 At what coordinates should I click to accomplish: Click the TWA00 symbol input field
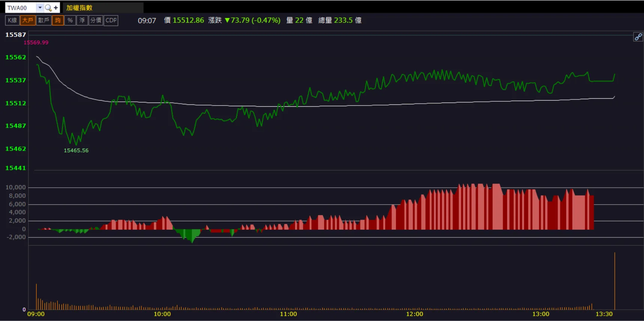[21, 8]
